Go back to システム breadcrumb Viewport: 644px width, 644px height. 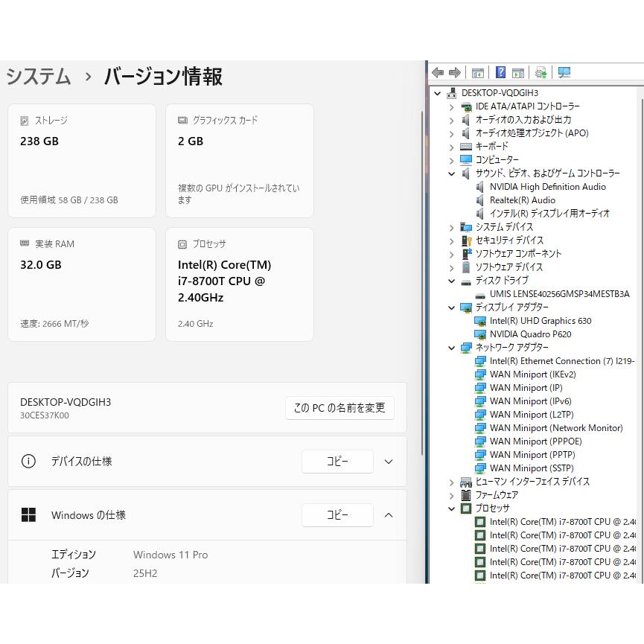(39, 77)
